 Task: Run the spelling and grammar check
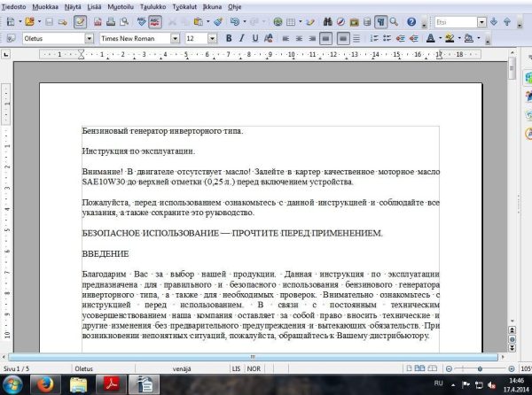tap(142, 22)
